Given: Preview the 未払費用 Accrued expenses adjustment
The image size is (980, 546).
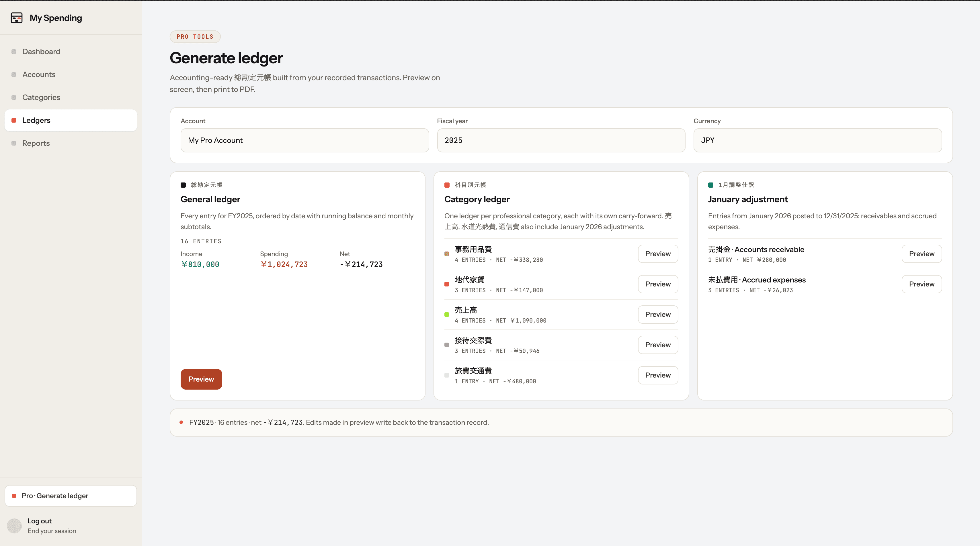Looking at the screenshot, I should click(922, 284).
